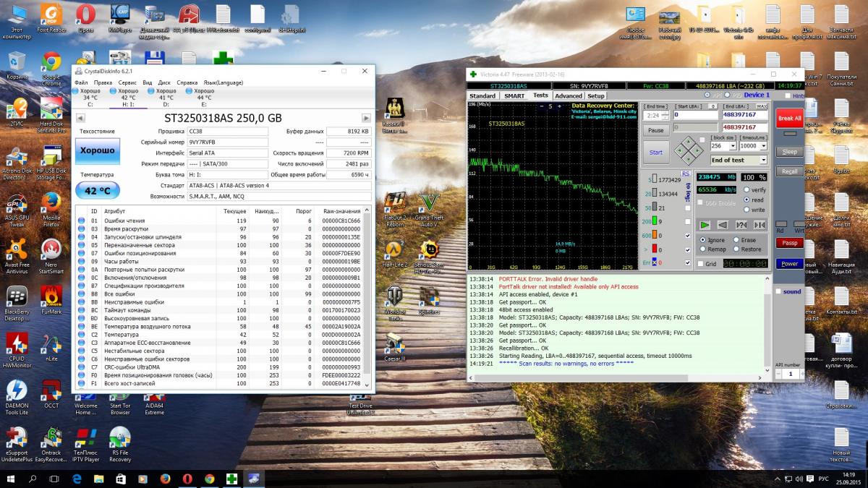Open the World of Tanks desktop shortcut
This screenshot has height=488, width=868.
[395, 302]
